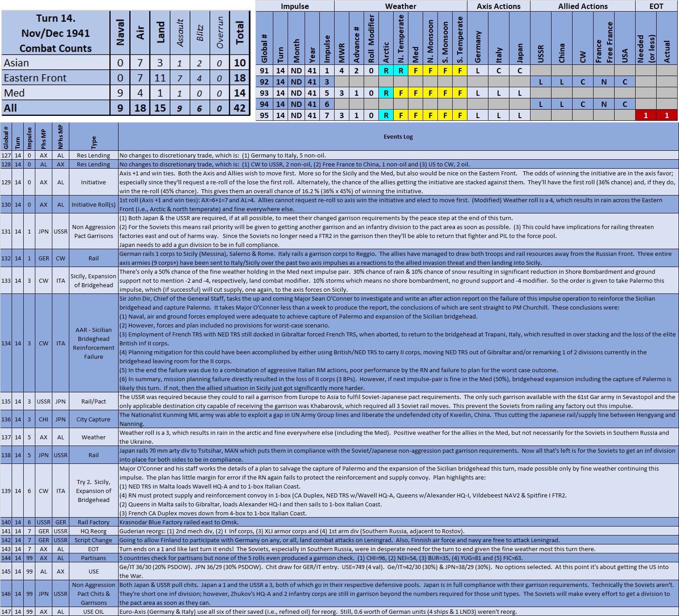Click event number "127" in the events table
679x616 pixels.
pos(6,155)
